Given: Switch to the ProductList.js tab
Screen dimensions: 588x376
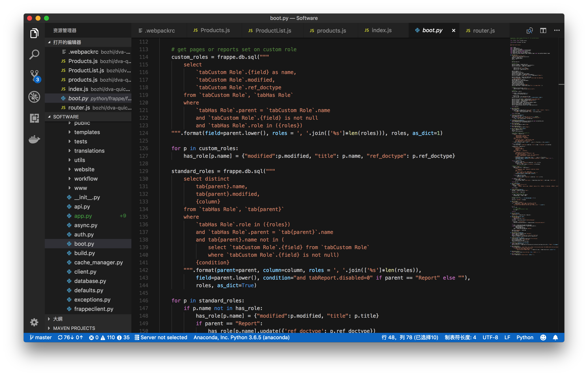Looking at the screenshot, I should 273,30.
